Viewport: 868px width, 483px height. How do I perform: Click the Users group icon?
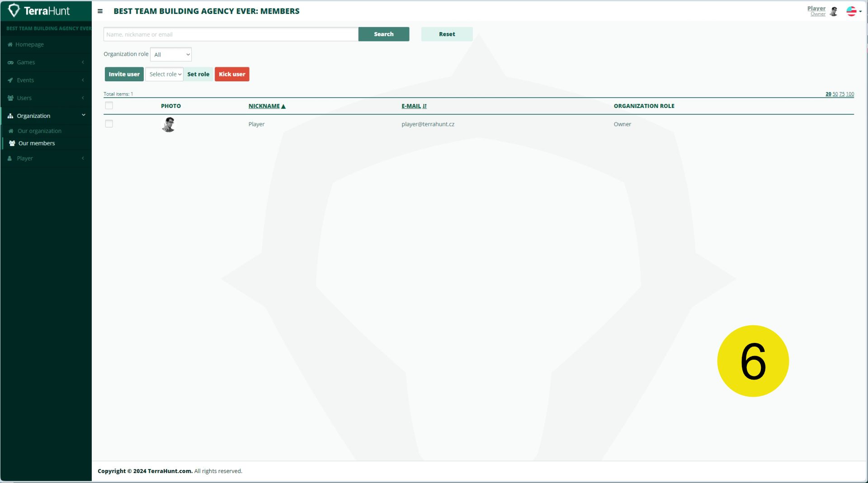click(x=10, y=98)
